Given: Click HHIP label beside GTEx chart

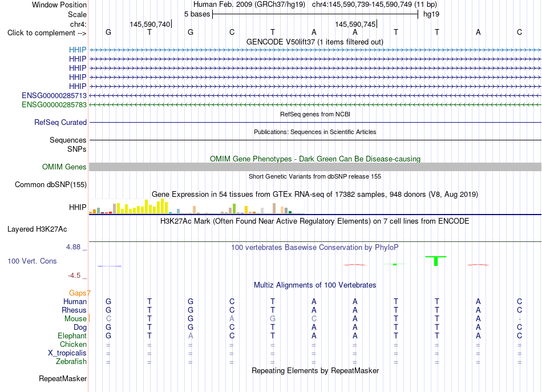Looking at the screenshot, I should [x=78, y=207].
